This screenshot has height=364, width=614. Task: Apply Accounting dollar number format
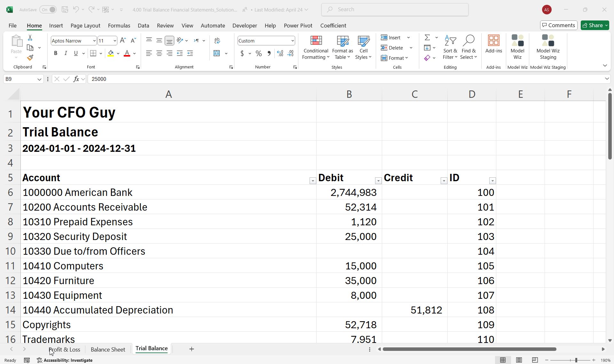(x=242, y=53)
